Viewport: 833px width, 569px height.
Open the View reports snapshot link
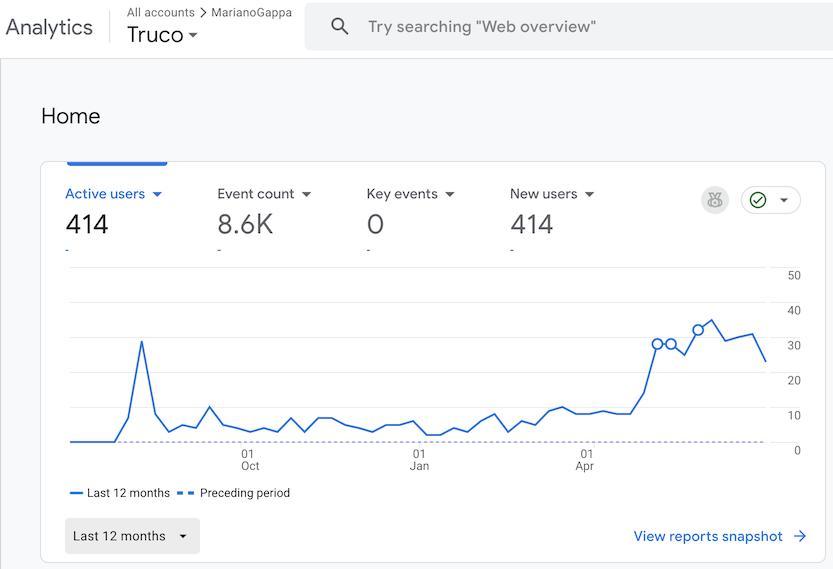pyautogui.click(x=720, y=536)
